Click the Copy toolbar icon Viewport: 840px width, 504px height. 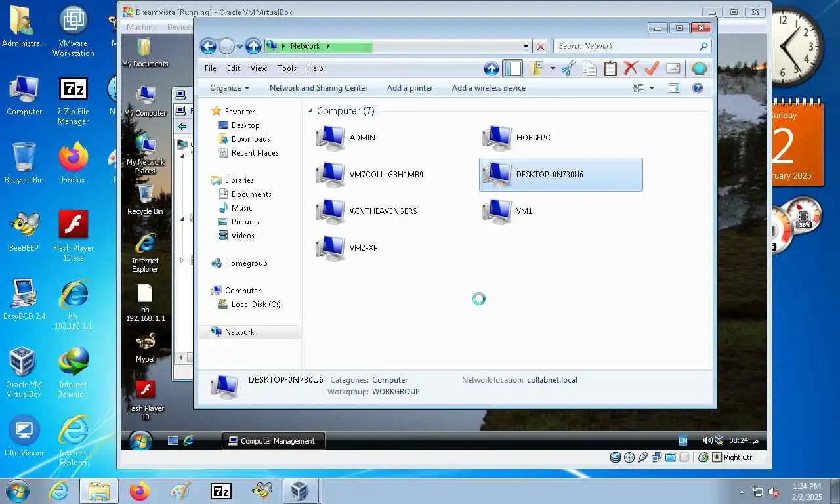[x=589, y=68]
